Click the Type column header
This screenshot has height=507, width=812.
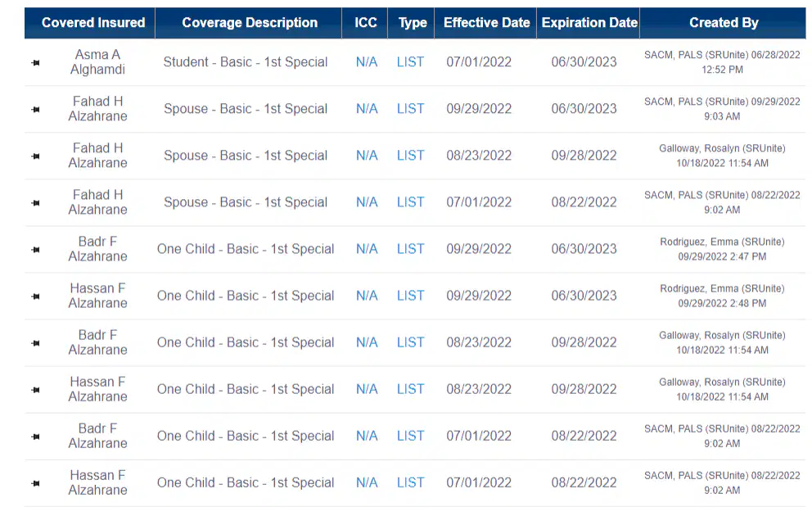(x=413, y=23)
